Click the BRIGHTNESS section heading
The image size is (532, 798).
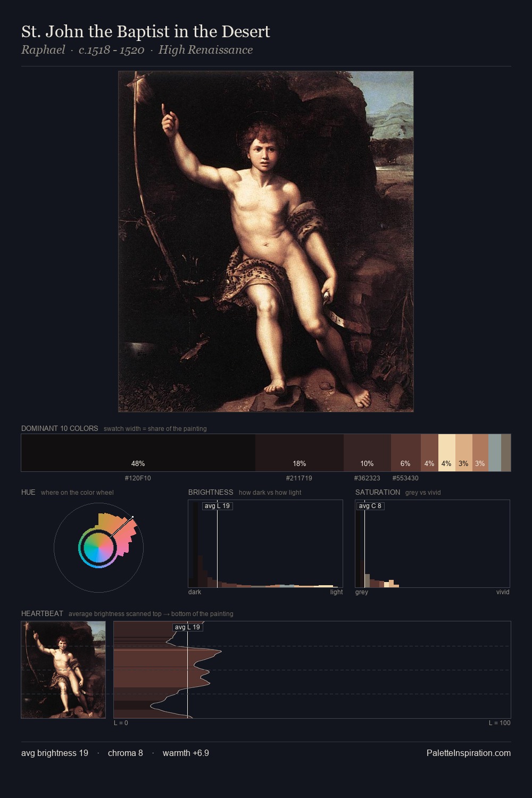(211, 493)
